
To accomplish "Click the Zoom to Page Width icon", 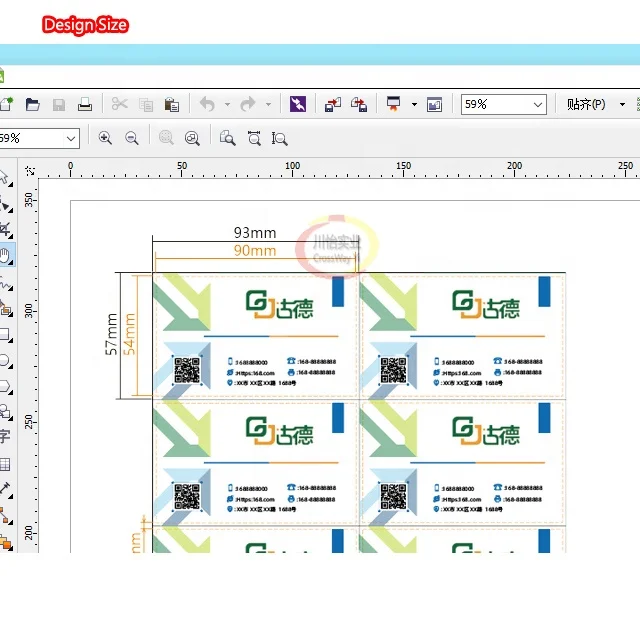I will click(x=254, y=138).
